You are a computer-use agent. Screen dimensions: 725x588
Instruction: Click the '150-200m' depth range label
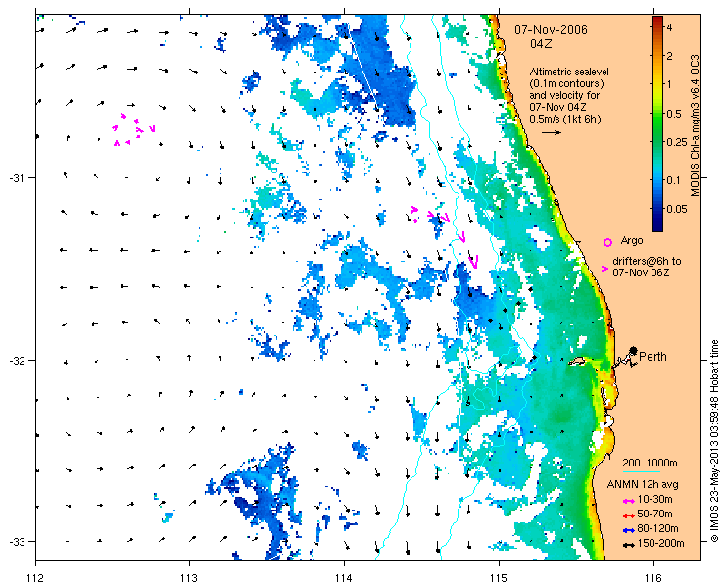(660, 544)
